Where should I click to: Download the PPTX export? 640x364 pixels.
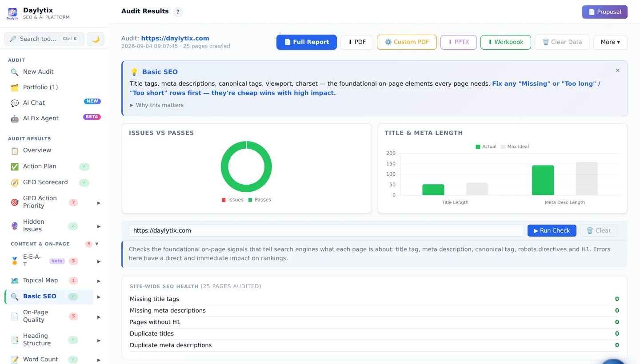[x=459, y=42]
